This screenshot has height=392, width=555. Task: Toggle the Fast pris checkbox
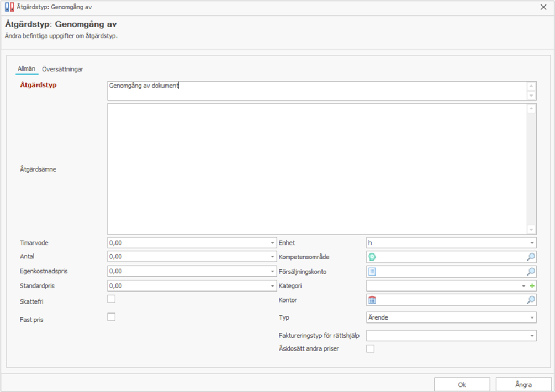pyautogui.click(x=112, y=317)
